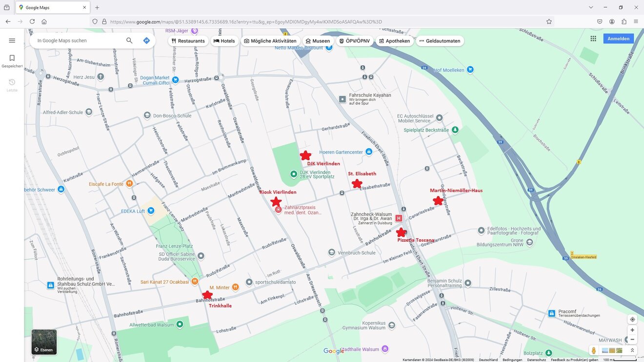644x362 pixels.
Task: Open the Hoeren Gartencenter pin
Action: [369, 152]
